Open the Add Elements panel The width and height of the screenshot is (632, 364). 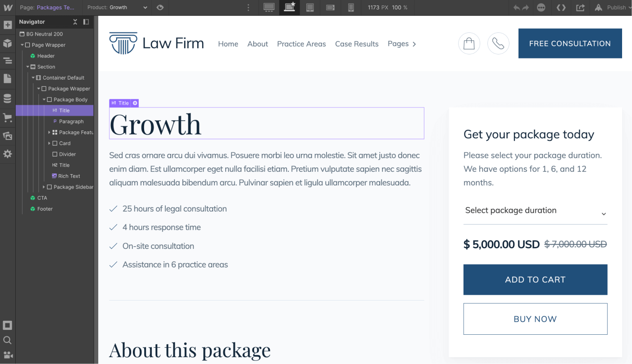click(x=8, y=25)
